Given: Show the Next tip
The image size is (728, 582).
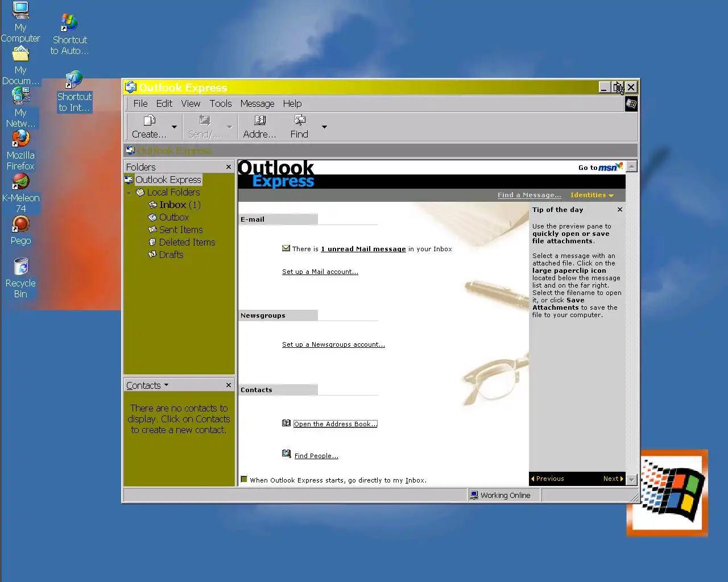Looking at the screenshot, I should 613,479.
